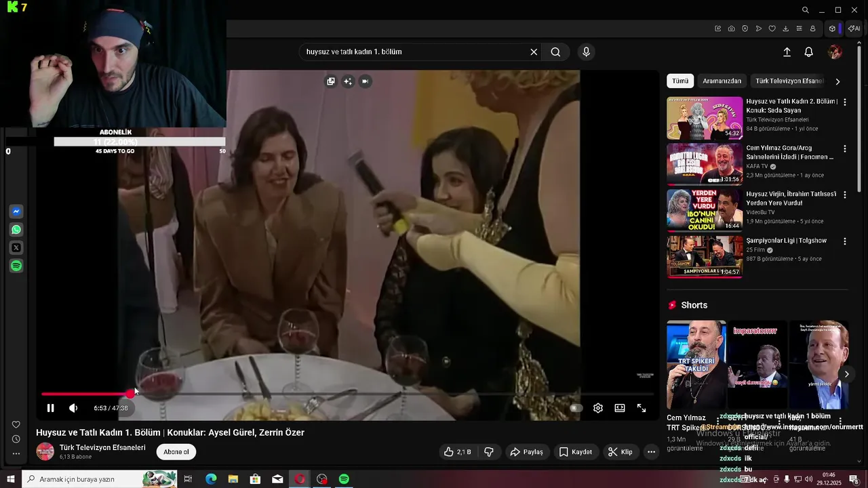Click the ad blocker shield icon
Image resolution: width=868 pixels, height=488 pixels.
tap(745, 28)
